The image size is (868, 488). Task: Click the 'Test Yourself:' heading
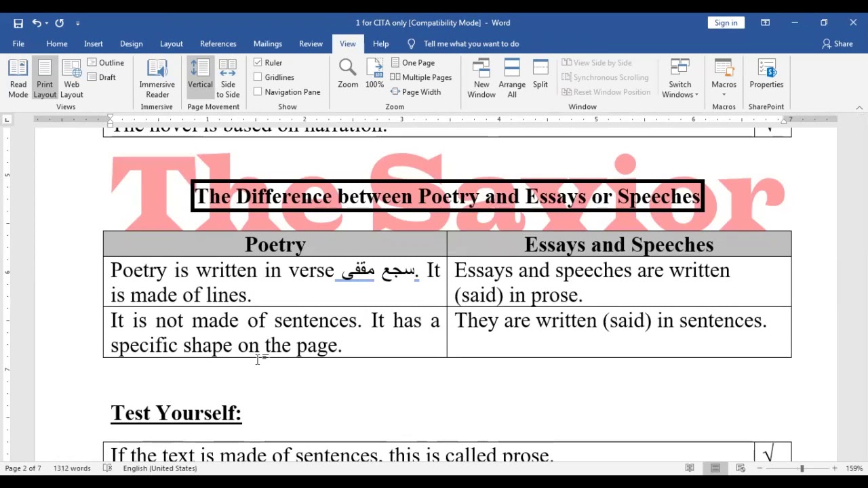176,413
